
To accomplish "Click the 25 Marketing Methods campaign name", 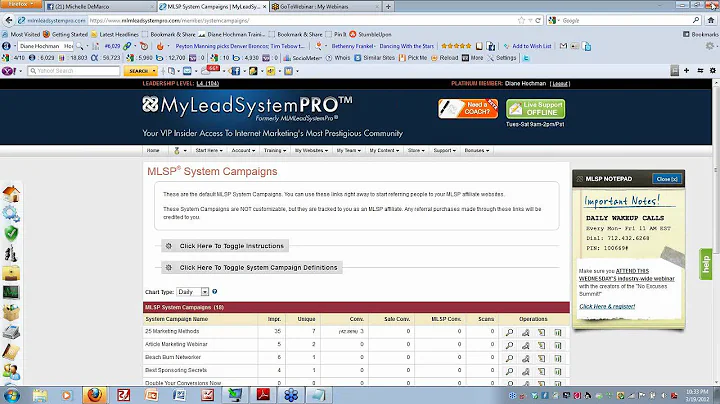I will pos(172,331).
